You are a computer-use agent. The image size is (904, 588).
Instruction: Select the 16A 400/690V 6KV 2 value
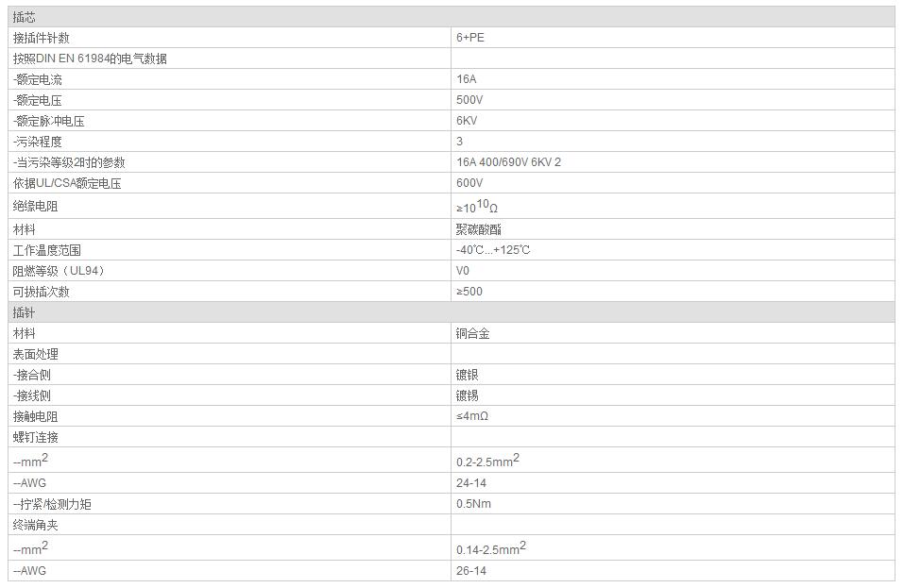(x=508, y=161)
